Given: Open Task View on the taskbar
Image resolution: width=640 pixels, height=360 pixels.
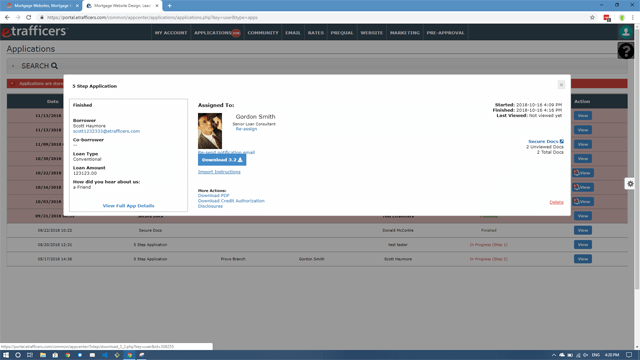Looking at the screenshot, I should tap(30, 355).
